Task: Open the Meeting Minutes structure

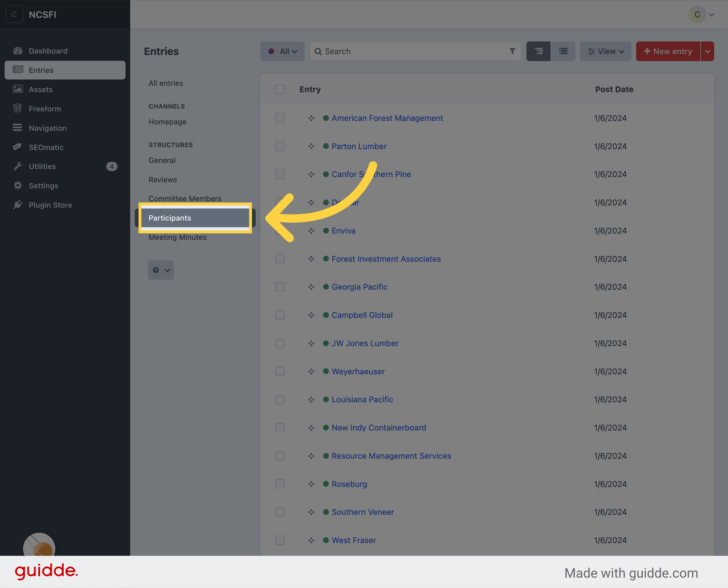Action: [177, 237]
